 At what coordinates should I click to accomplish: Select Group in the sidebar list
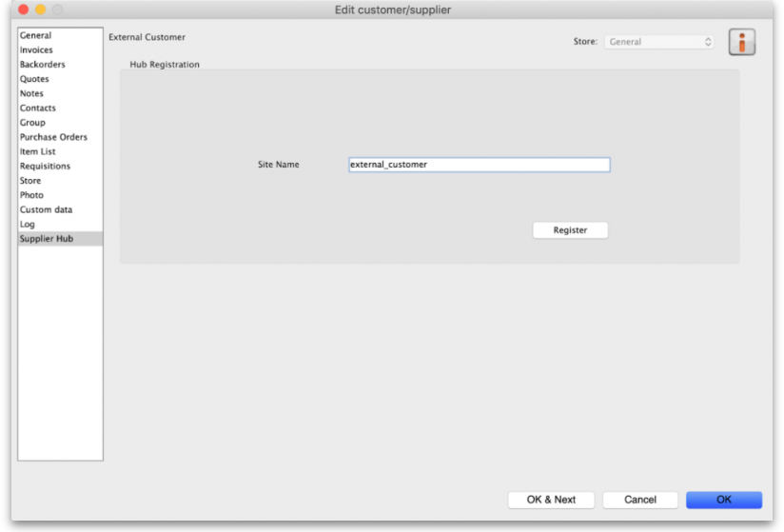click(33, 123)
